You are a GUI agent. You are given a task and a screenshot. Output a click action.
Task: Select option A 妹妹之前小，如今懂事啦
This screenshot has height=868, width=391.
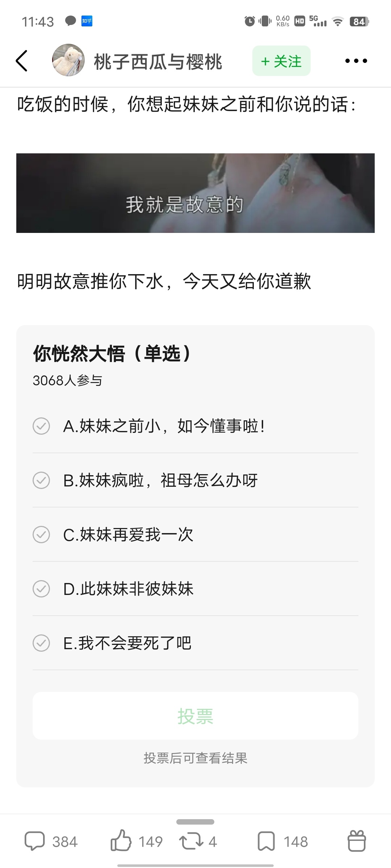click(195, 426)
